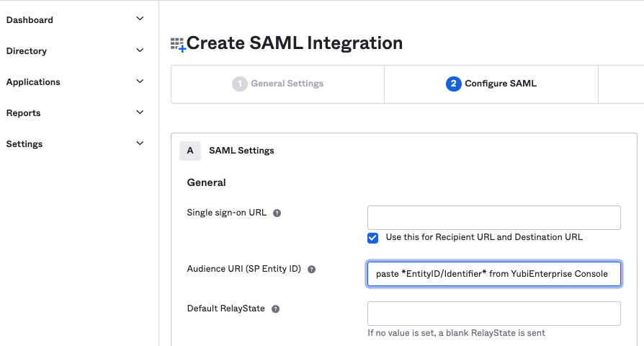Click the grid icon beside Create SAML Integration
644x346 pixels.
pos(177,45)
